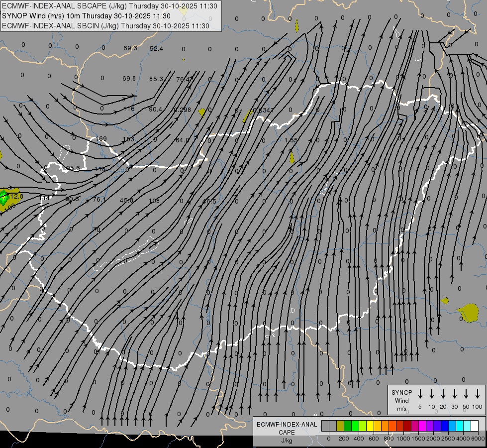Click the 200 tick label in the CAPE legend
This screenshot has width=487, height=448.
[344, 439]
